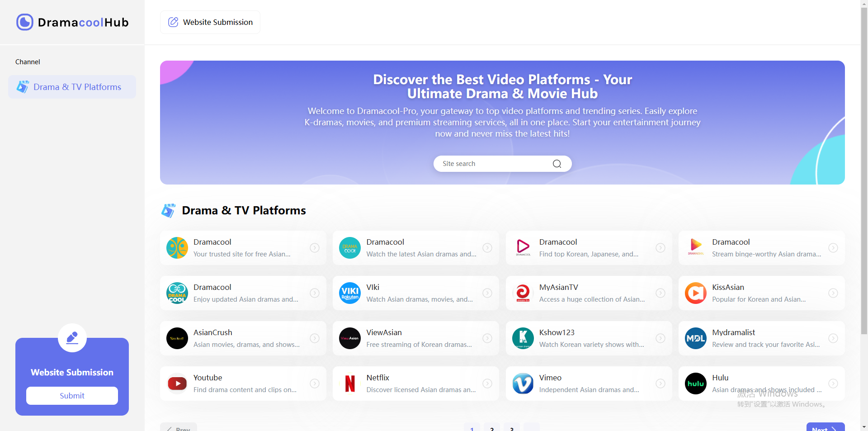Viewport: 868px width, 431px height.
Task: Click the Next pagination button
Action: (826, 427)
